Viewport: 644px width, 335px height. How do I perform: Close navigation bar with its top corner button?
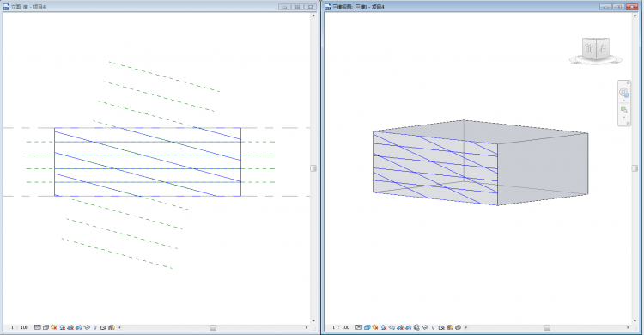point(628,82)
